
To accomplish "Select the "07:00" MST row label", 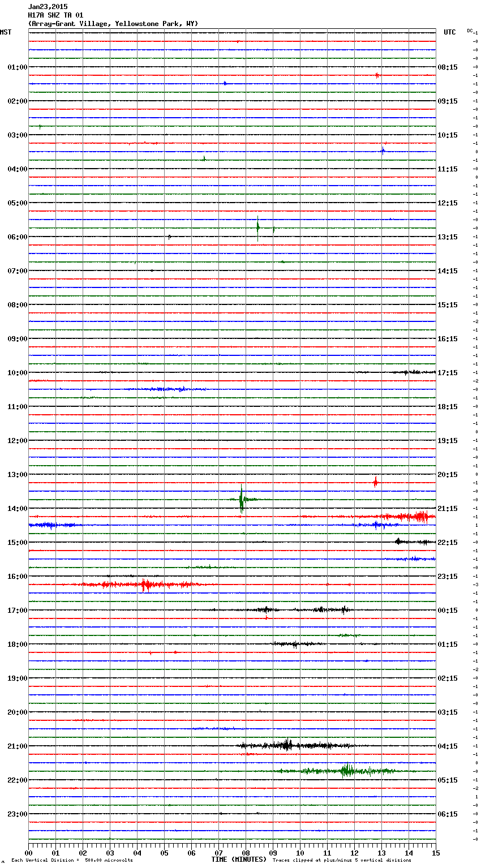I will tap(18, 271).
